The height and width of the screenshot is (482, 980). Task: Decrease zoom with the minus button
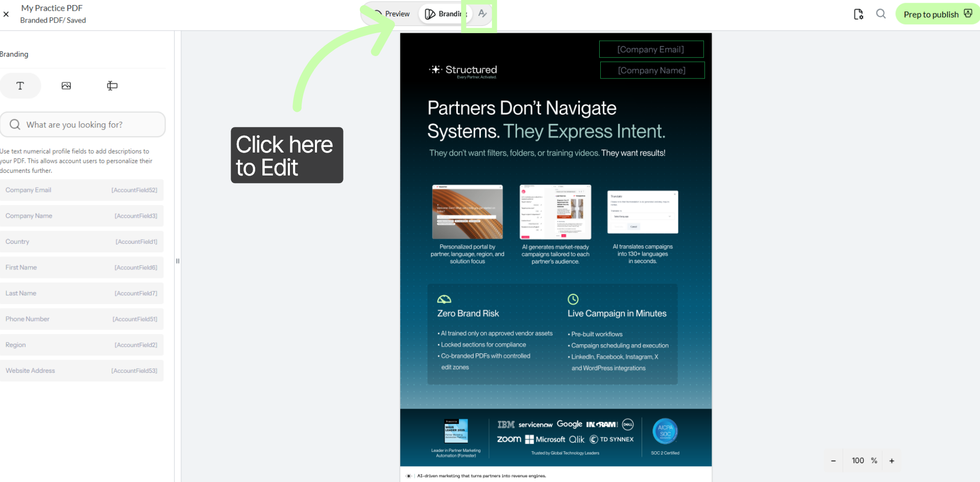click(x=834, y=461)
